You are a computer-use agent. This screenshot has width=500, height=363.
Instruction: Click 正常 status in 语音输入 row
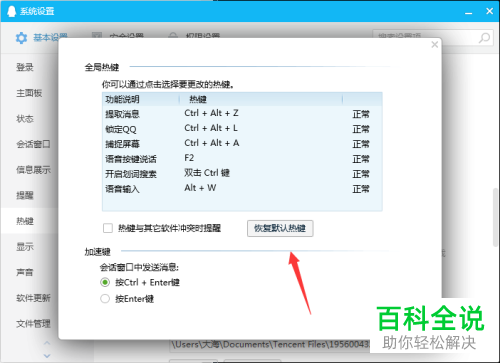(361, 189)
